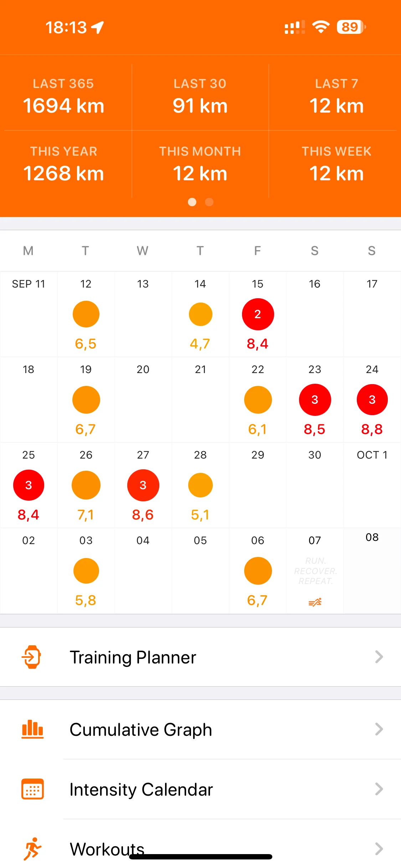Select red intensity circle on Sep 15

(258, 314)
